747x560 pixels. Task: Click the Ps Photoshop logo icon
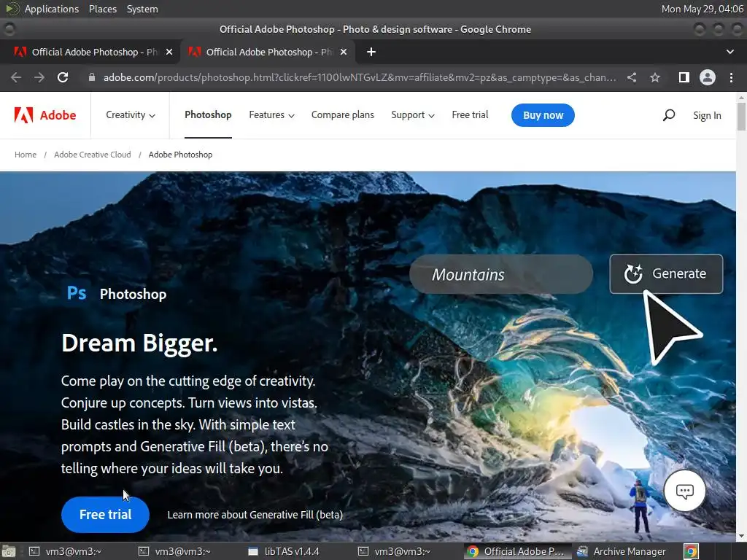76,293
